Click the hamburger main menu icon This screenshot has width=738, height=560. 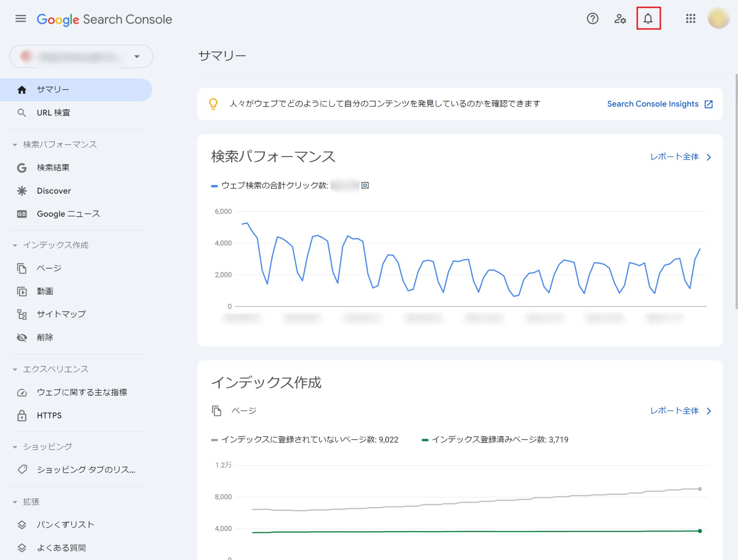click(x=21, y=18)
